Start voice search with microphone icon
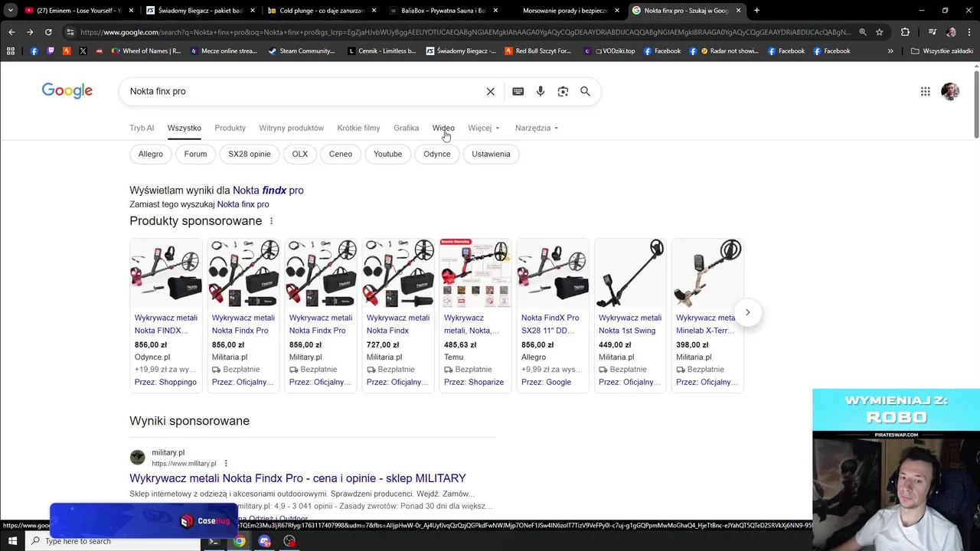The height and width of the screenshot is (551, 980). point(541,91)
